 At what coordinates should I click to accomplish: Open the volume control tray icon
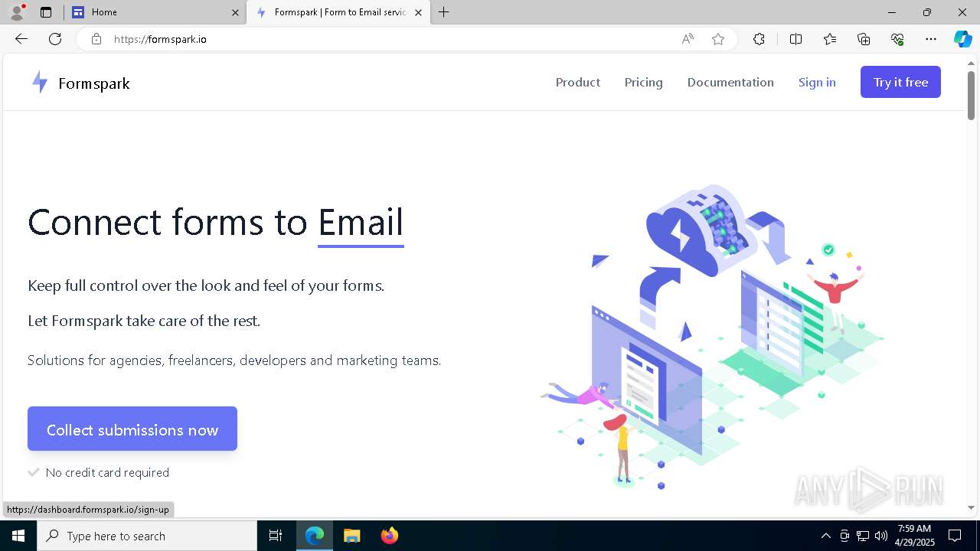click(881, 536)
